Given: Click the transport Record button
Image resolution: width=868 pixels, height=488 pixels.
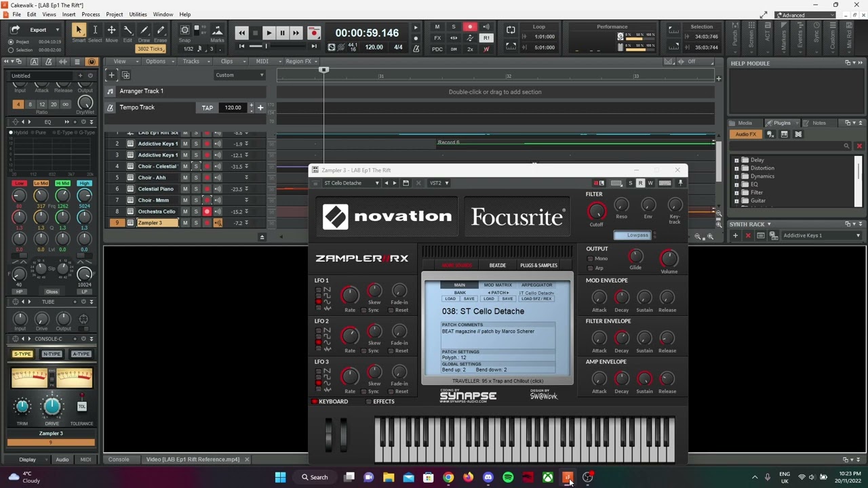Looking at the screenshot, I should tap(313, 33).
